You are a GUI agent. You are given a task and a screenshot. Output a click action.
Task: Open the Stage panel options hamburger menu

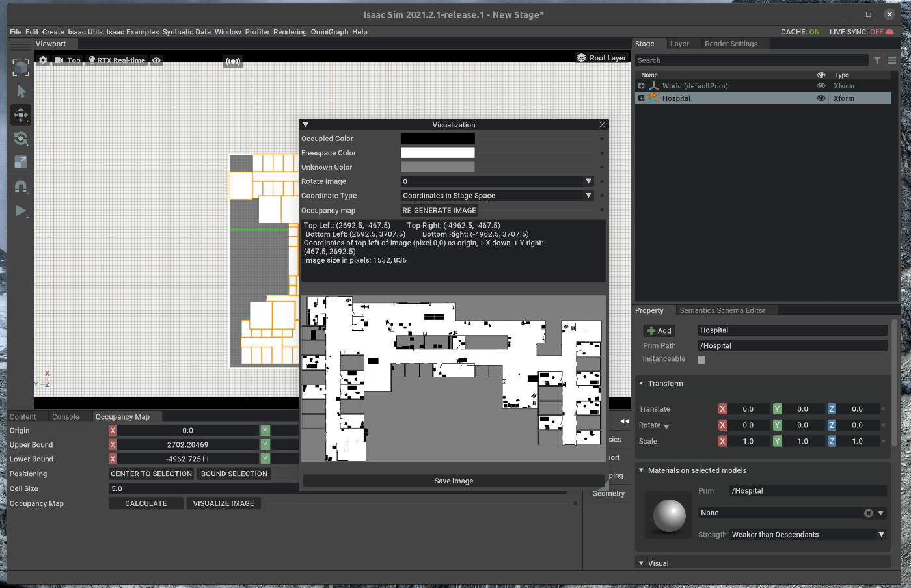pos(892,60)
